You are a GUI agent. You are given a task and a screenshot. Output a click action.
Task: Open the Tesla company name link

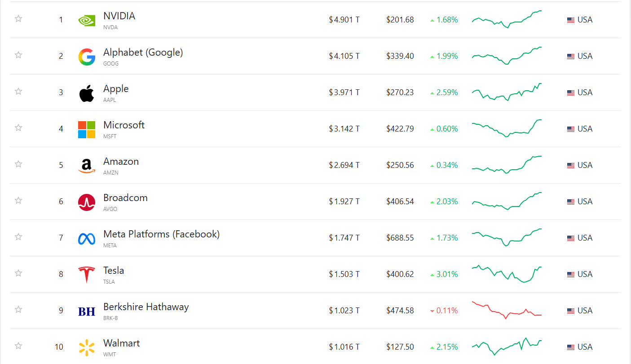[114, 270]
